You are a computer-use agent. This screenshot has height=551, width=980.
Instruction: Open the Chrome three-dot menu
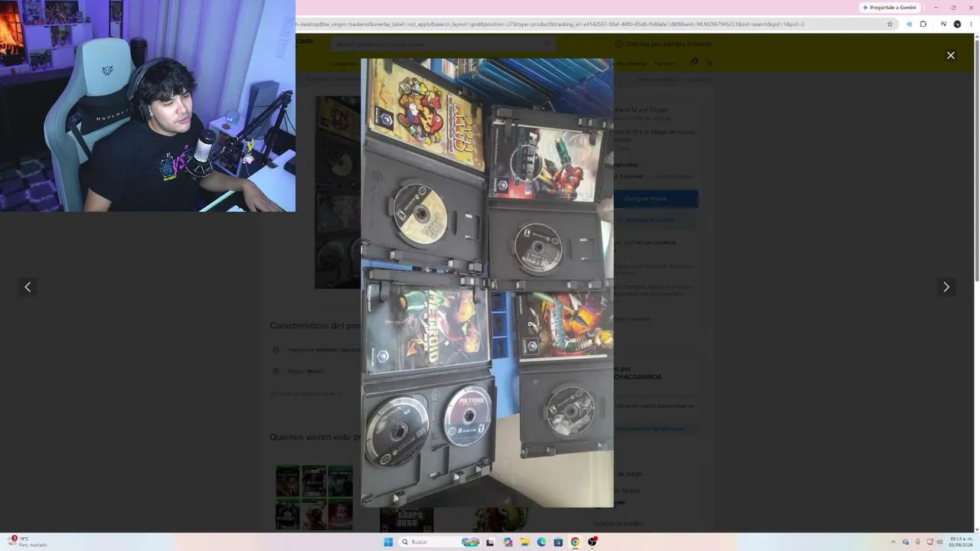pyautogui.click(x=972, y=24)
